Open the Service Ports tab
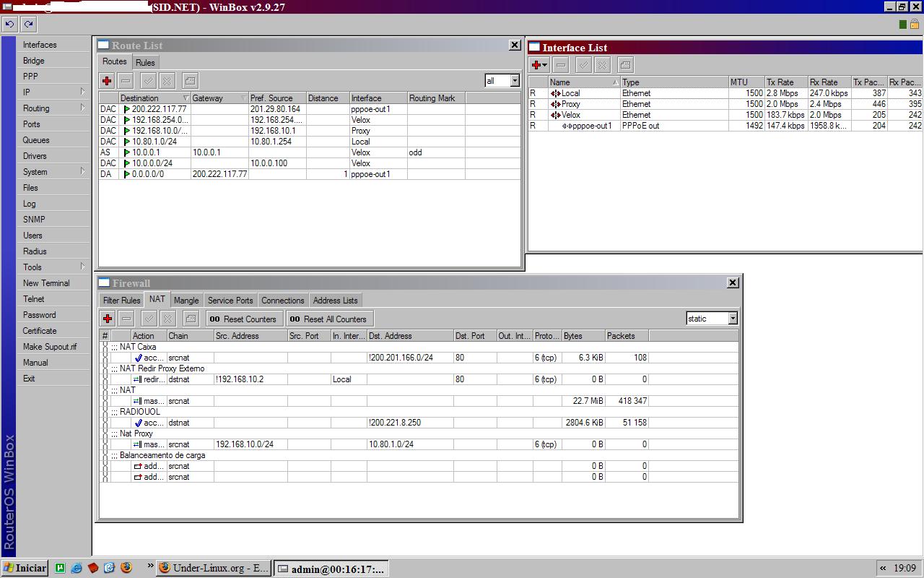 click(x=230, y=301)
